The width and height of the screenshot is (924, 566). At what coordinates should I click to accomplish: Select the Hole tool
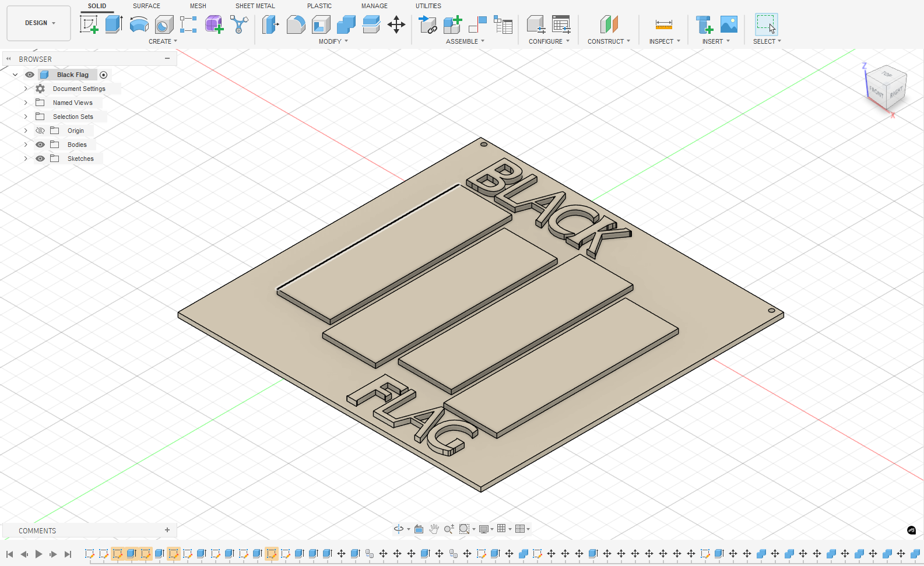[x=164, y=24]
